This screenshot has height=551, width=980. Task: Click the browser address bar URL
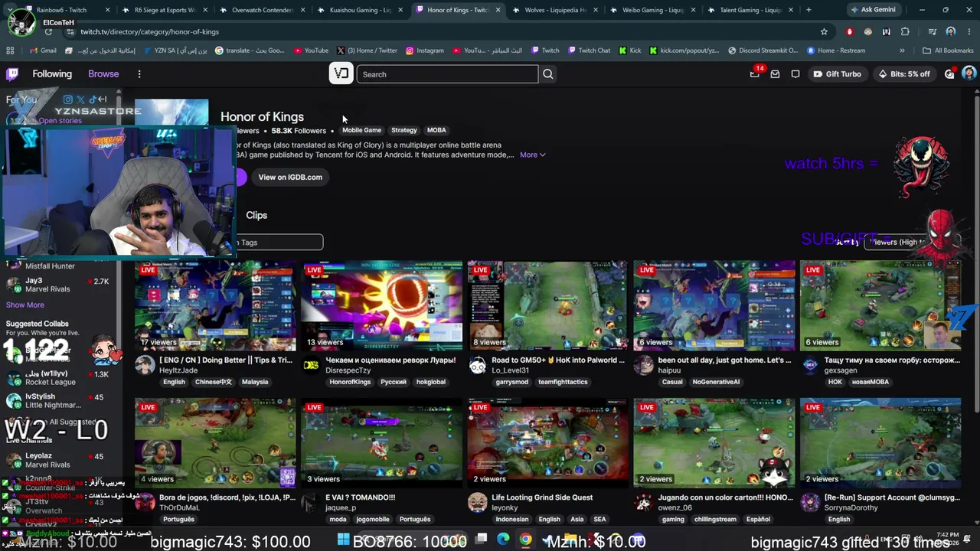click(149, 32)
